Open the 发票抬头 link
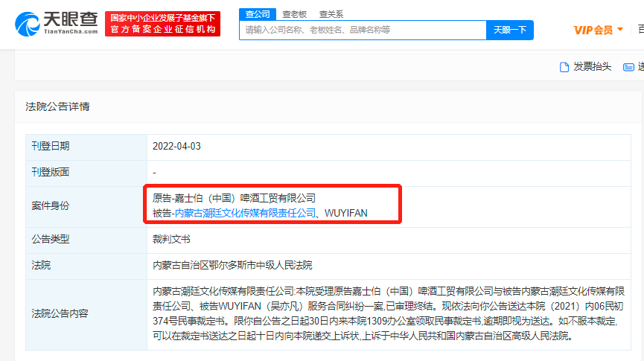The image size is (644, 361). (592, 66)
